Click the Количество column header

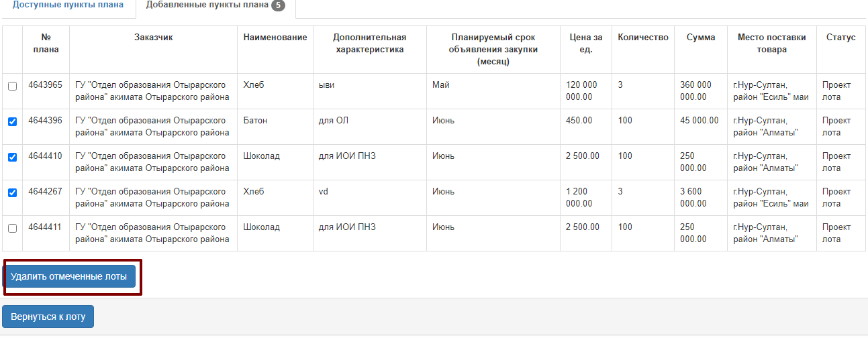tap(643, 38)
